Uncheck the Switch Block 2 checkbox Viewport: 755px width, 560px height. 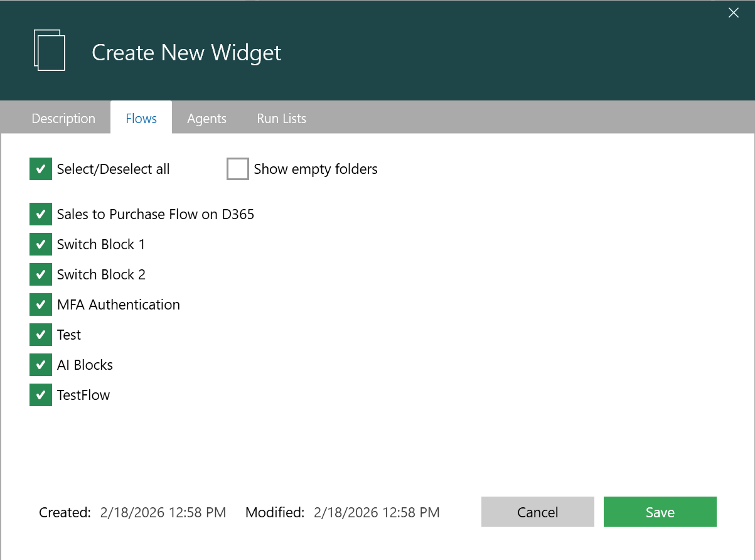[x=41, y=274]
